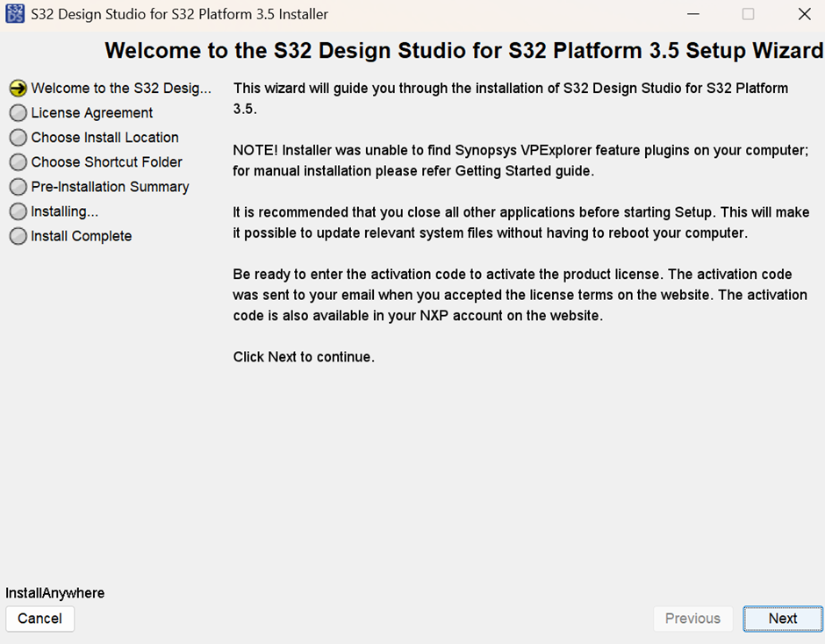Select the Choose Shortcut Folder step label

(x=106, y=162)
